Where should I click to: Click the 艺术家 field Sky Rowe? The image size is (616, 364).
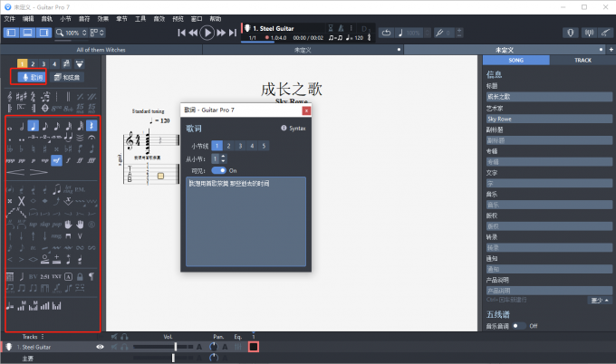[x=549, y=119]
